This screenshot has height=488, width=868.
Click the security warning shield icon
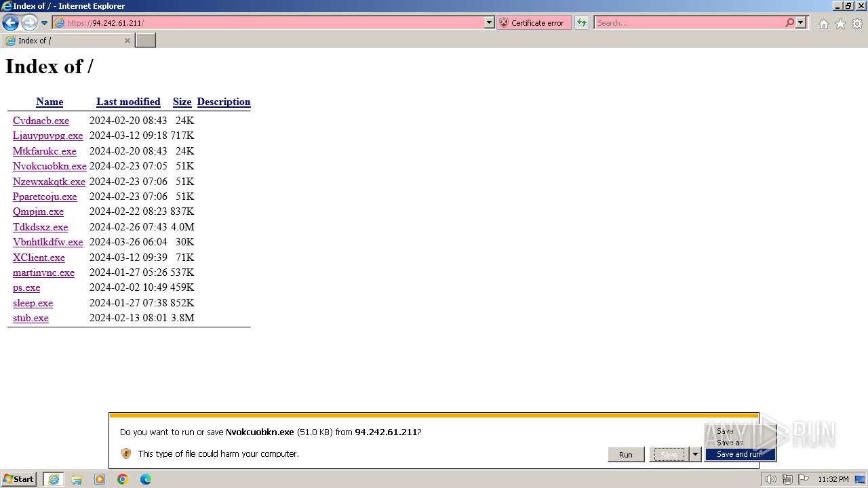[x=125, y=453]
